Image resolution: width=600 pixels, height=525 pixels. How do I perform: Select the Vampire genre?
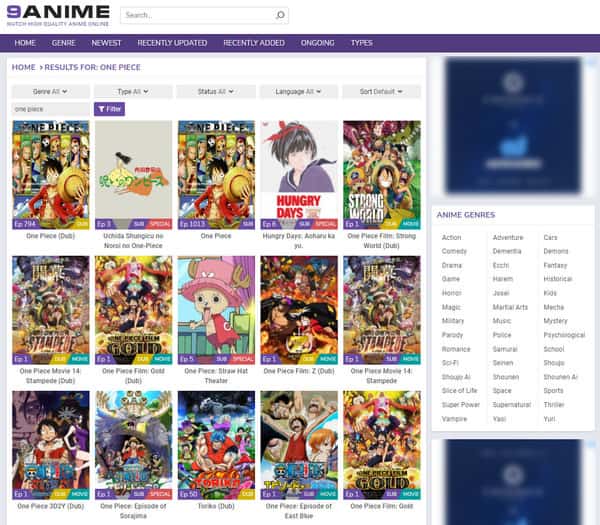click(x=454, y=419)
